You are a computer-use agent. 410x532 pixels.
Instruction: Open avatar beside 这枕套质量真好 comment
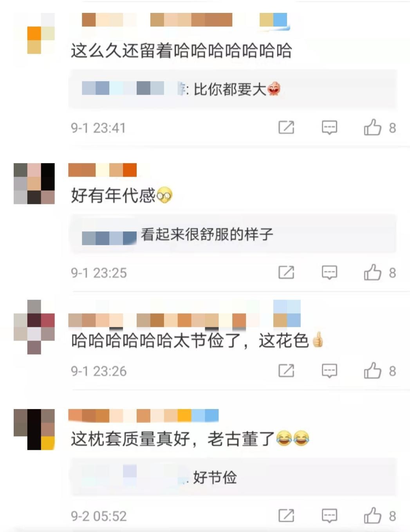34,429
